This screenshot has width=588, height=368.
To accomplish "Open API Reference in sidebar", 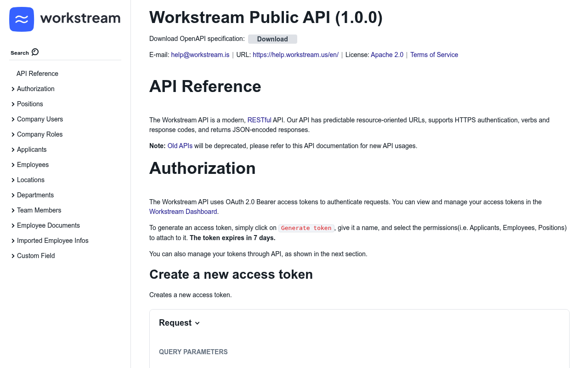I will coord(37,74).
